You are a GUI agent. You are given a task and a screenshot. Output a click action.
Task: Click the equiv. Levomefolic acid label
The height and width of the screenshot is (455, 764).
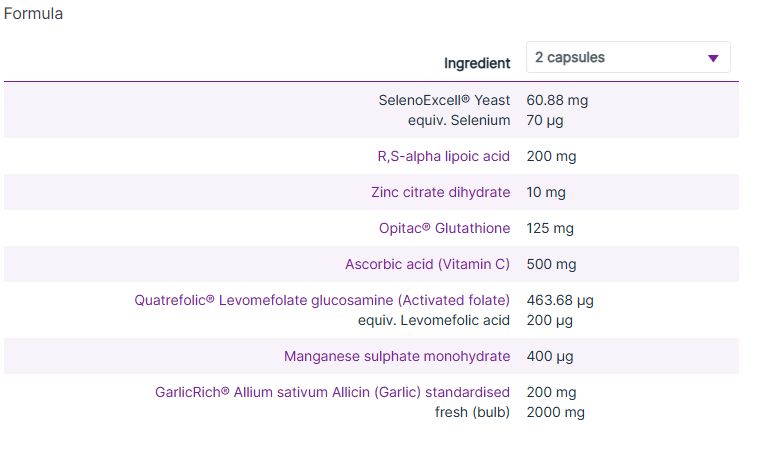coord(434,321)
